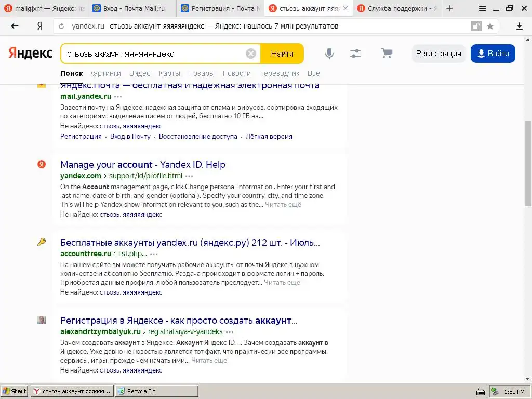532x399 pixels.
Task: Bookmark the page with the star icon
Action: point(490,26)
